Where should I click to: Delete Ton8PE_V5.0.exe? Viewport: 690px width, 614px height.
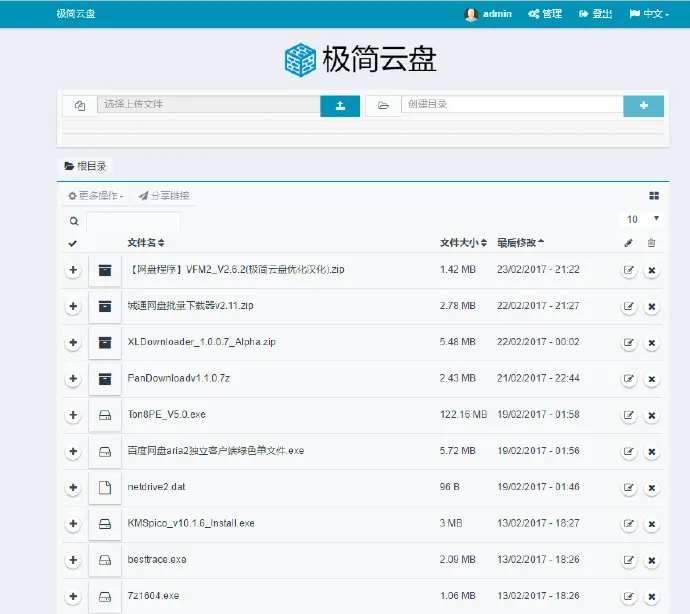point(652,415)
